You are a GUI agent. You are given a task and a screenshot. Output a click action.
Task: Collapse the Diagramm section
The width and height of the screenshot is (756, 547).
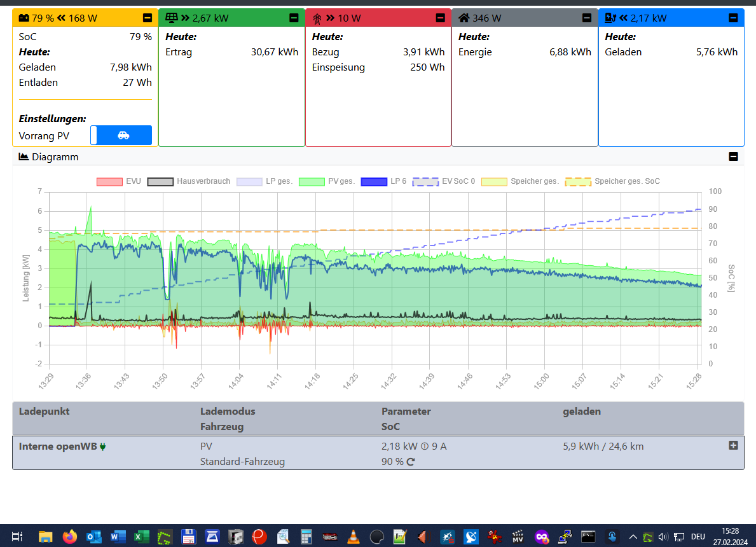pyautogui.click(x=733, y=156)
